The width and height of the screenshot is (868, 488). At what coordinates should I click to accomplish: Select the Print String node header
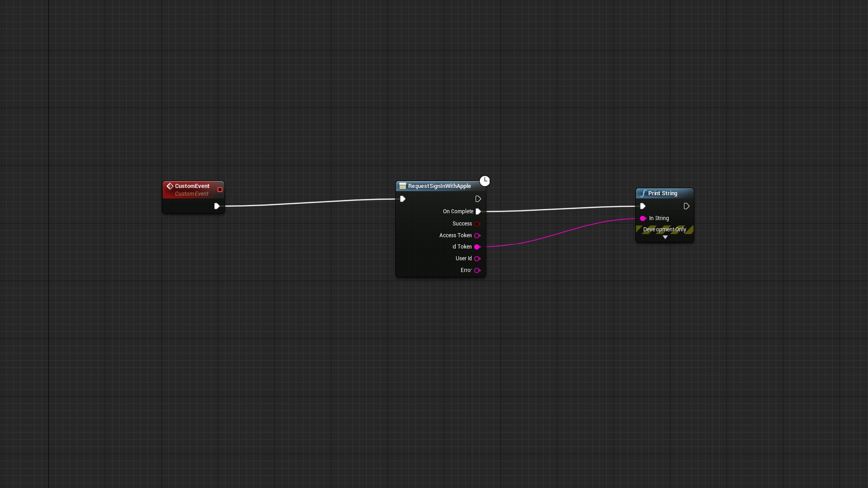point(663,193)
